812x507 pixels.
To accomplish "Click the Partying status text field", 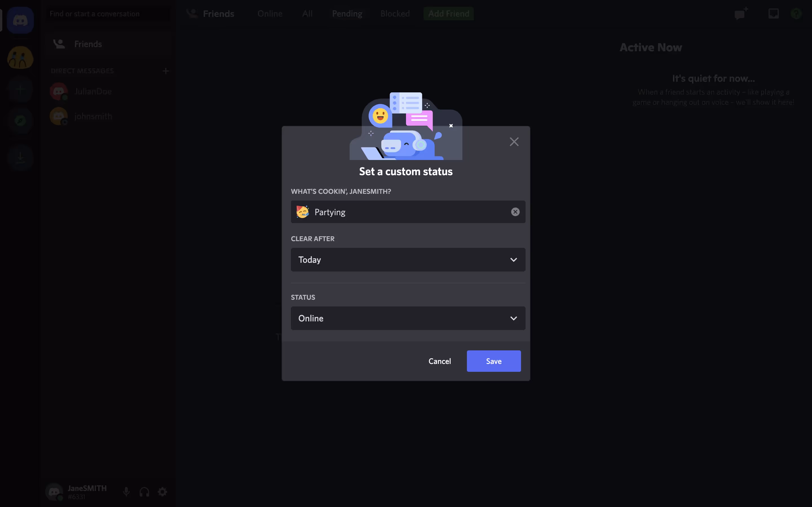I will coord(408,212).
